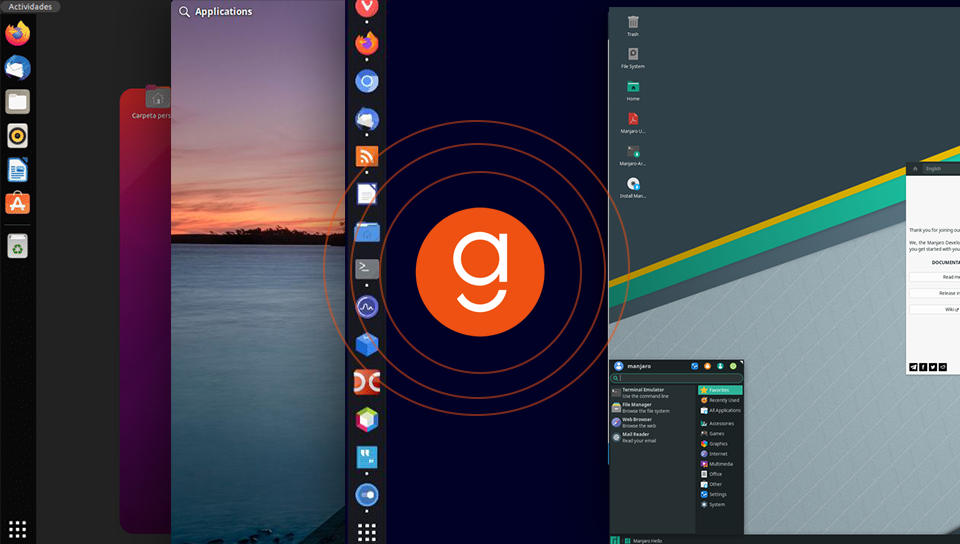Open Ubuntu Software store from dock
The height and width of the screenshot is (544, 960).
[18, 203]
